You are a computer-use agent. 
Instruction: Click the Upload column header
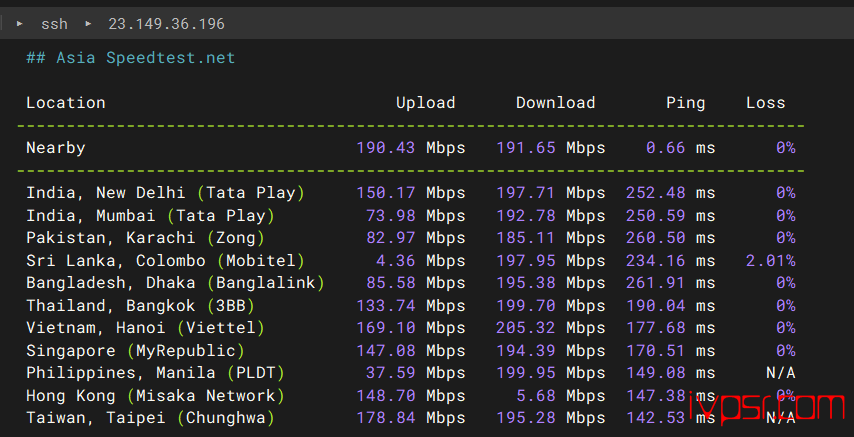click(425, 102)
